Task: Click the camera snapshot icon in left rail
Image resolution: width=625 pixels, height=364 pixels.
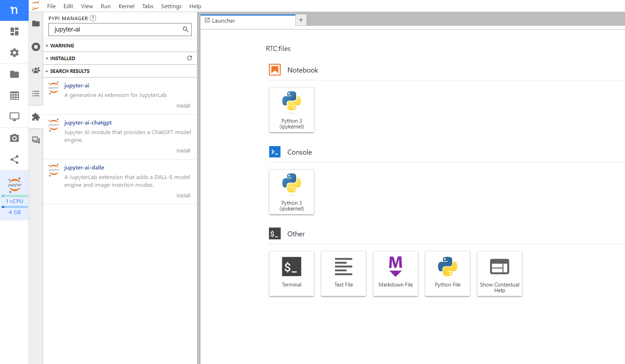Action: pyautogui.click(x=14, y=138)
